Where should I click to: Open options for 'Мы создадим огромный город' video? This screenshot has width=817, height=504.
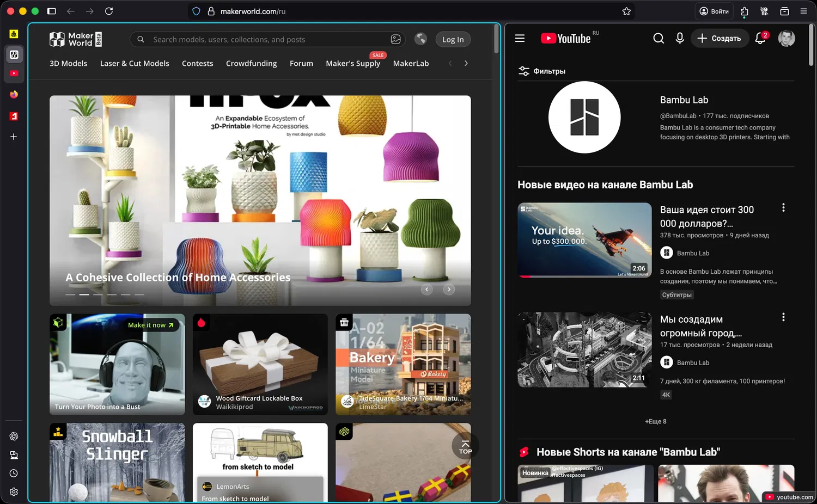(x=783, y=317)
